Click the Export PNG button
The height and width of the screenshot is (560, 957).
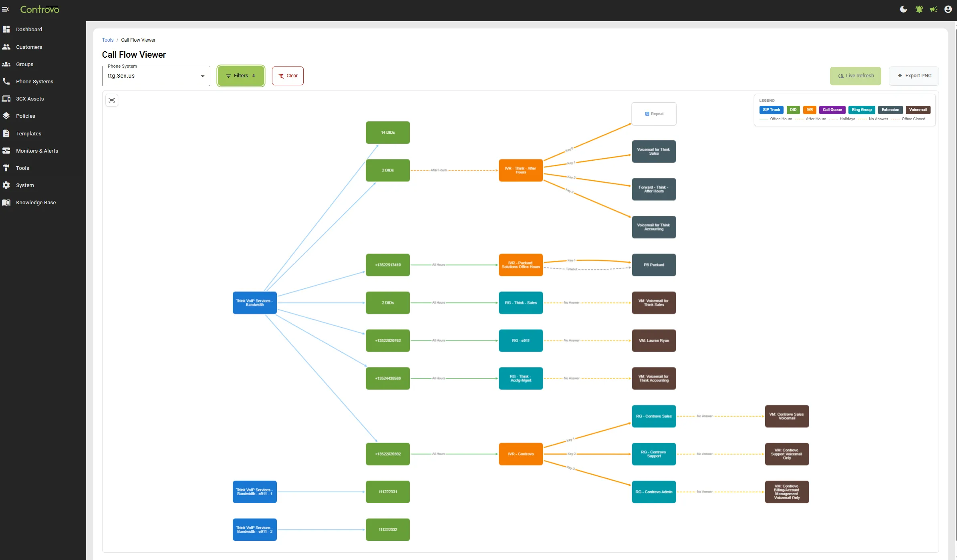(914, 76)
